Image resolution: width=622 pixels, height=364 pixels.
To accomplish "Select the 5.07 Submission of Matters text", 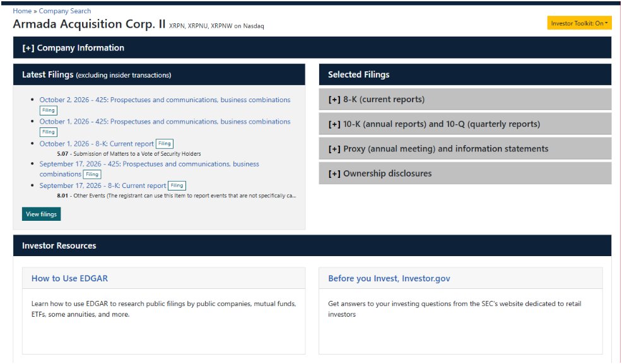I will pos(129,154).
